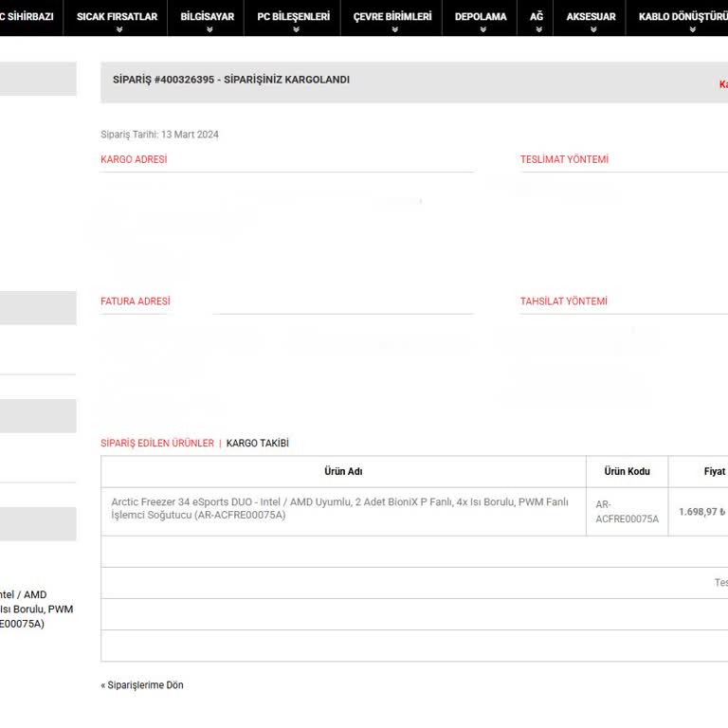Select the KABLO DÖNÜŞTÜRÜCÜ menu item

tap(682, 16)
